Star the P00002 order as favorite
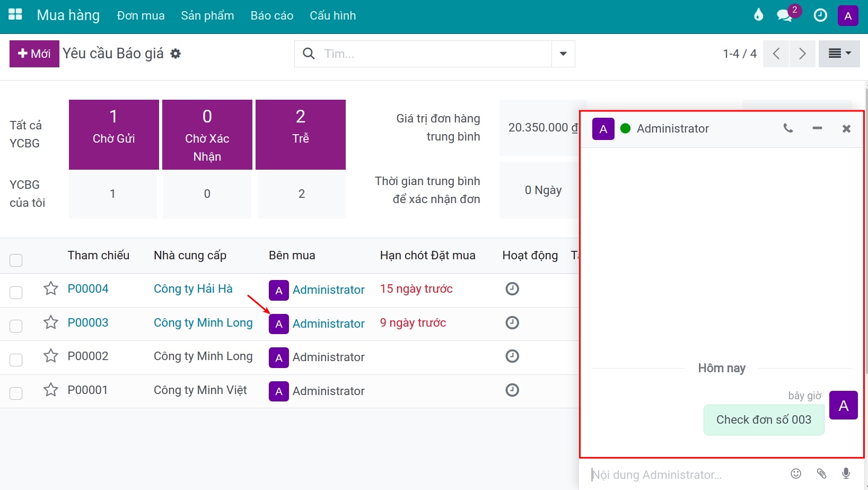This screenshot has height=490, width=868. [50, 356]
